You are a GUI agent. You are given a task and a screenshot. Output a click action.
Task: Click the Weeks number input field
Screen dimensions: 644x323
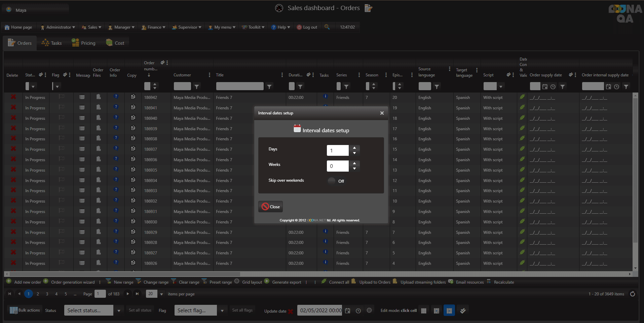[x=337, y=166]
